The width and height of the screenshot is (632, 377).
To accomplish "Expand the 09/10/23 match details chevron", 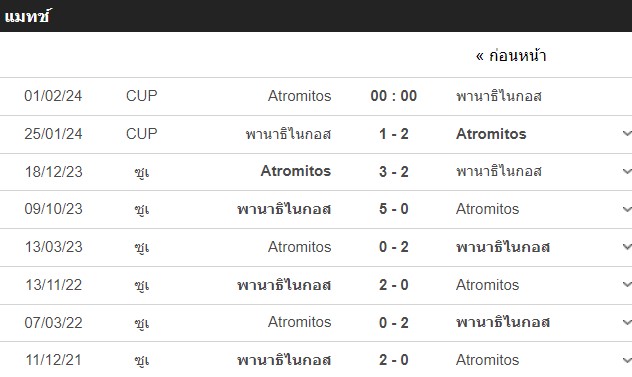I will coord(627,209).
